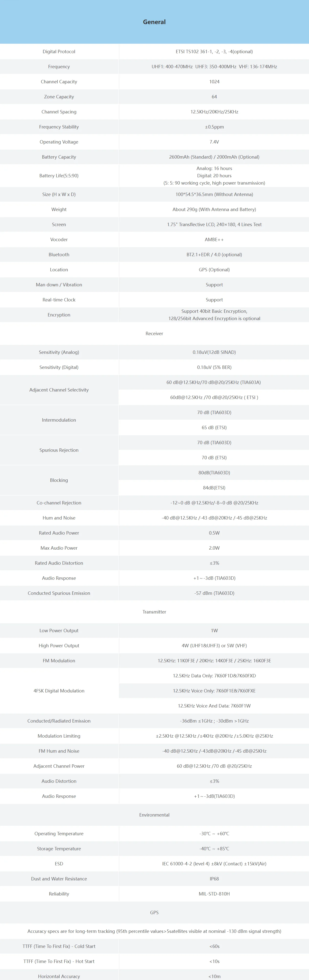Click the Transmitter section heading

click(154, 612)
